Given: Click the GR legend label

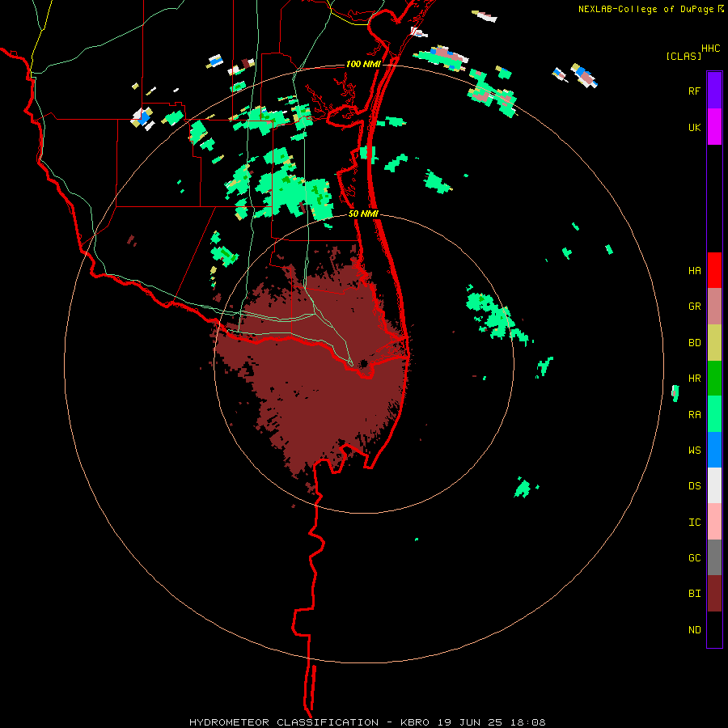Looking at the screenshot, I should [694, 307].
